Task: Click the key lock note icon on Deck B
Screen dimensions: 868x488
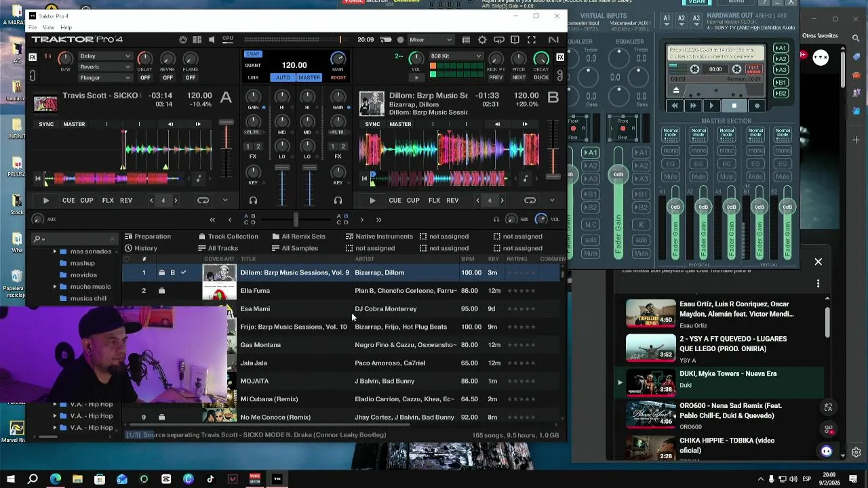Action: pyautogui.click(x=525, y=179)
